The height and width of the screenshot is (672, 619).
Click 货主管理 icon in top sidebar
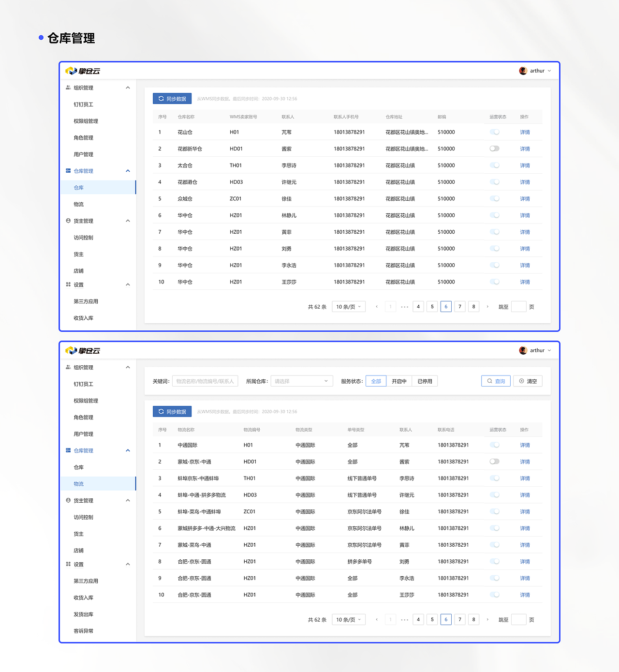pyautogui.click(x=68, y=221)
